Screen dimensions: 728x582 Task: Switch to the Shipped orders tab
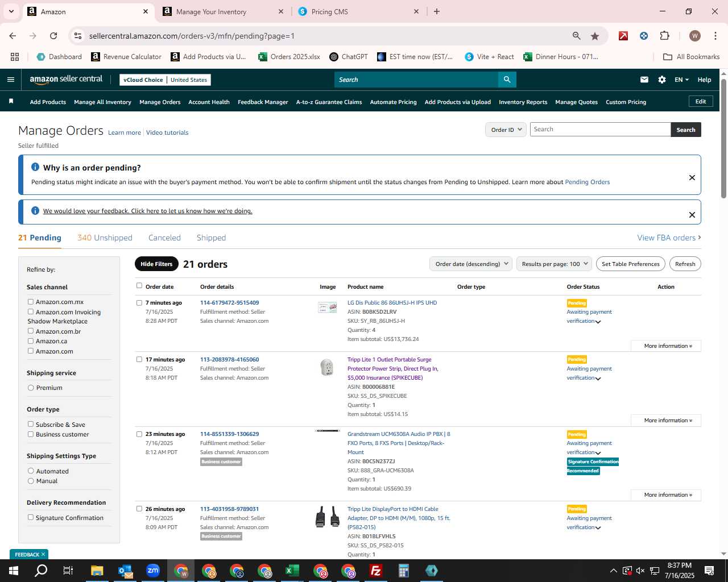pyautogui.click(x=211, y=238)
